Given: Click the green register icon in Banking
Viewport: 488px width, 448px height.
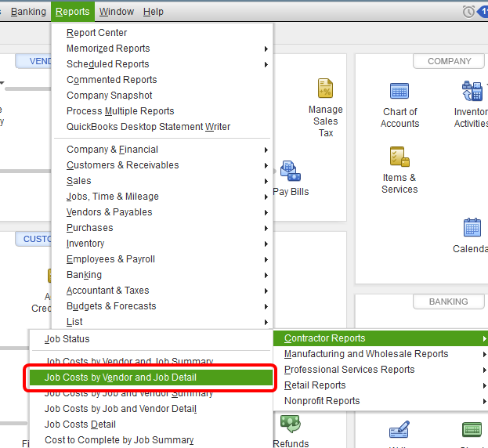Looking at the screenshot, I should coord(472,429).
